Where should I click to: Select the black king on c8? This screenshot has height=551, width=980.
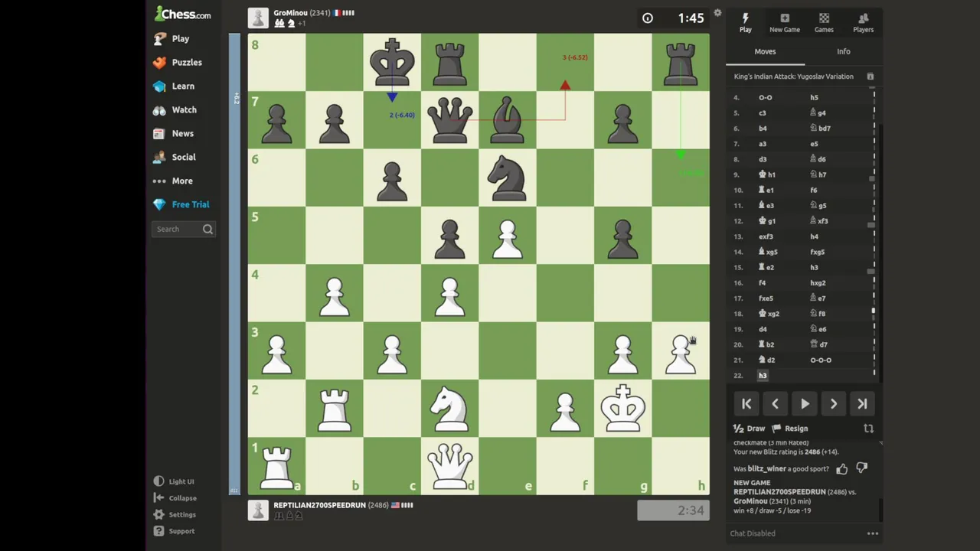pos(392,62)
